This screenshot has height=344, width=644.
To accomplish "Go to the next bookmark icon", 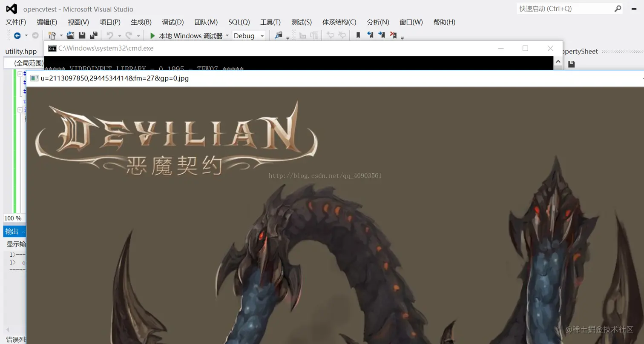I will (382, 36).
